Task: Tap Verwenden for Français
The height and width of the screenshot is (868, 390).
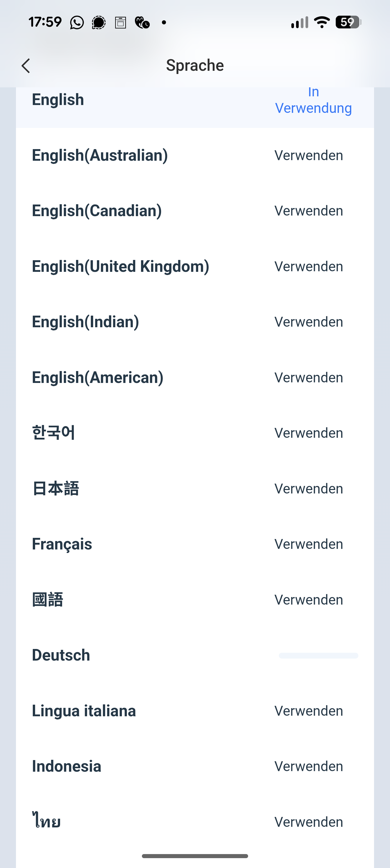Action: 309,544
